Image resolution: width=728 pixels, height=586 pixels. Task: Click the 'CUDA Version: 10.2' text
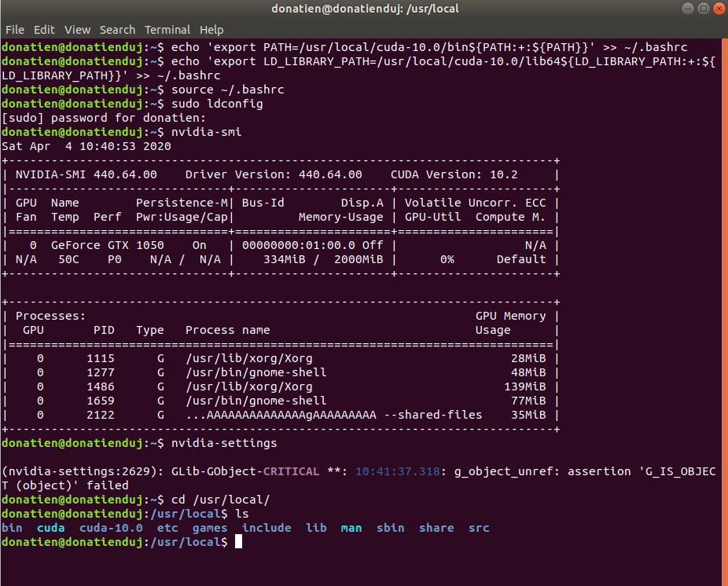(454, 174)
